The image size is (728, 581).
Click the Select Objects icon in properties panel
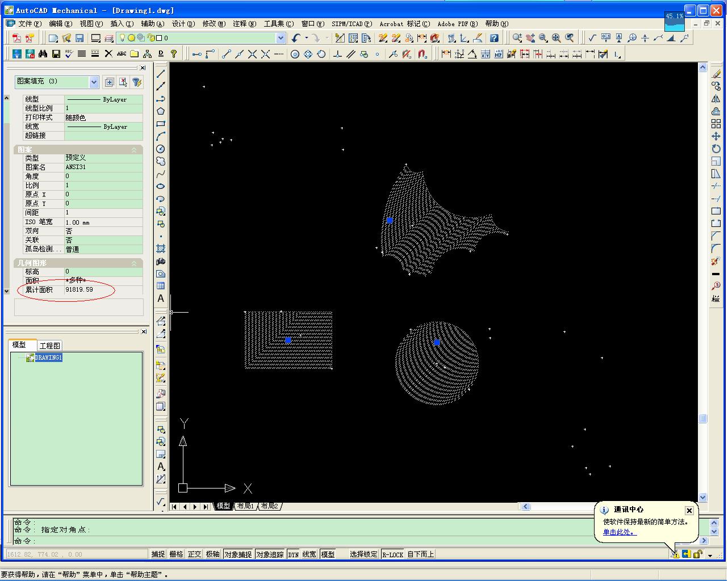point(123,82)
